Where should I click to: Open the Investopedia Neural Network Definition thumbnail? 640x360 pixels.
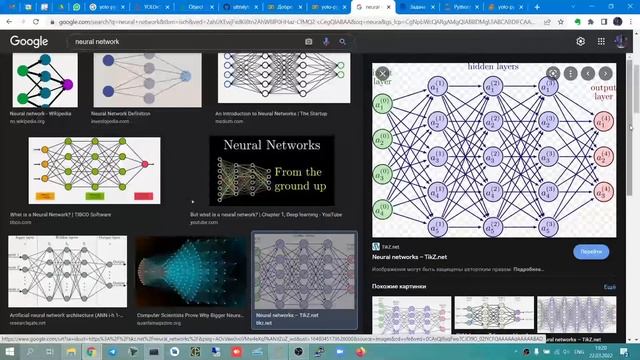click(147, 80)
